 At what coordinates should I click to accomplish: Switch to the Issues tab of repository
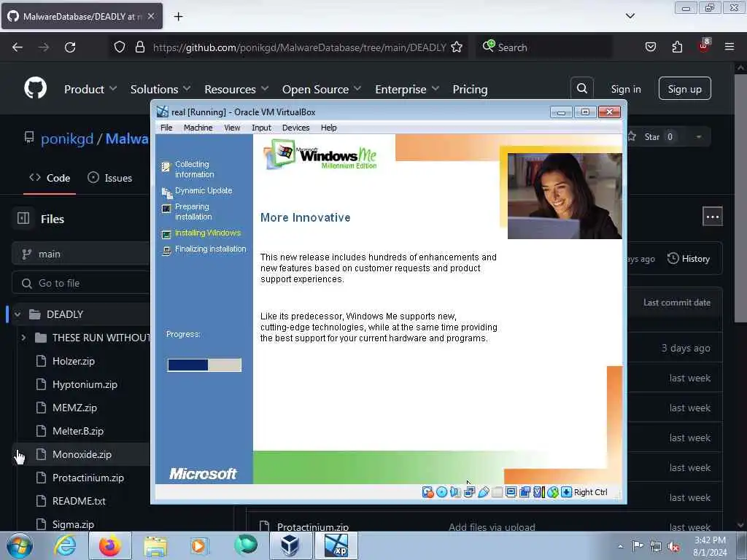tap(110, 178)
